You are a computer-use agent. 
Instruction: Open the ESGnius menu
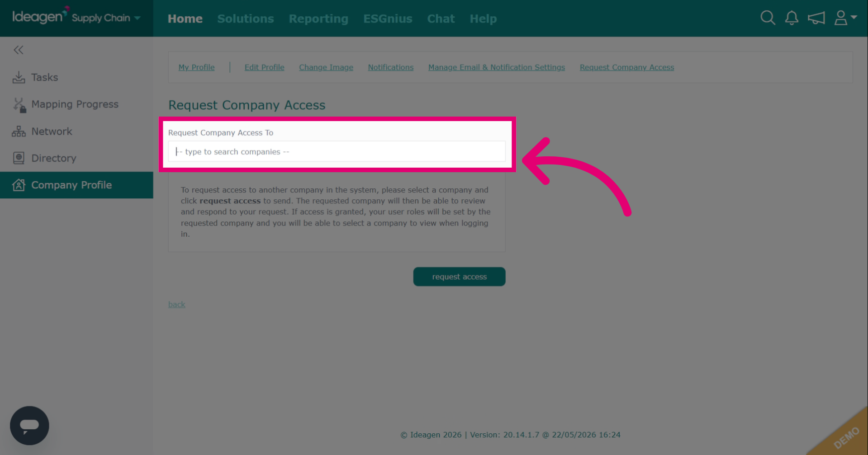388,19
